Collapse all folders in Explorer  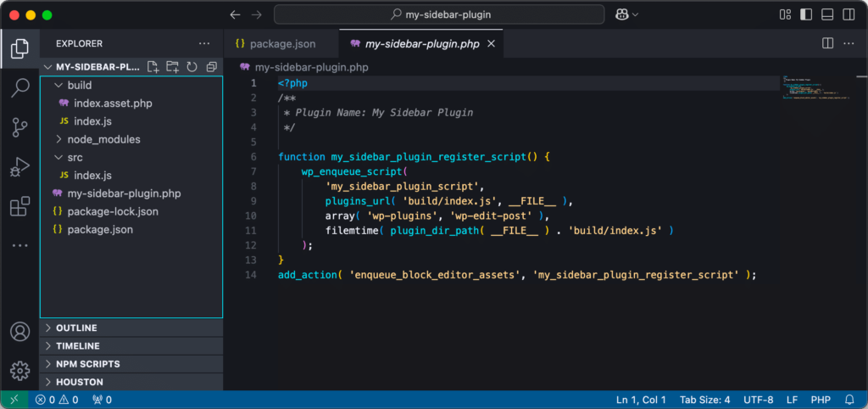[211, 67]
